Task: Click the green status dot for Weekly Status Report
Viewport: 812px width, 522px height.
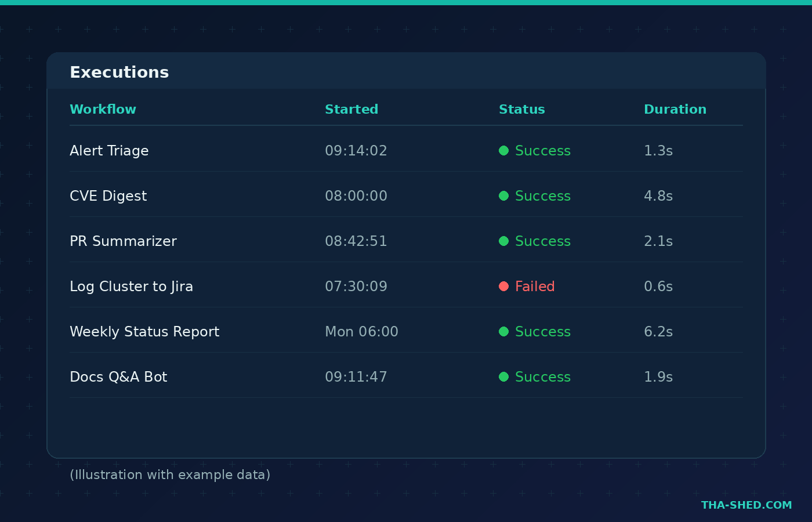Action: (504, 332)
